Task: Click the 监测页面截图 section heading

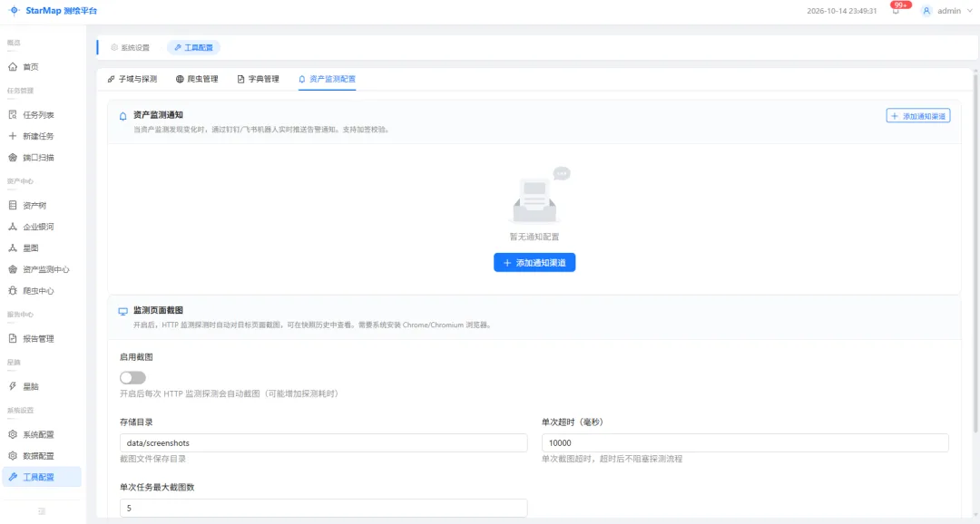Action: [x=158, y=310]
